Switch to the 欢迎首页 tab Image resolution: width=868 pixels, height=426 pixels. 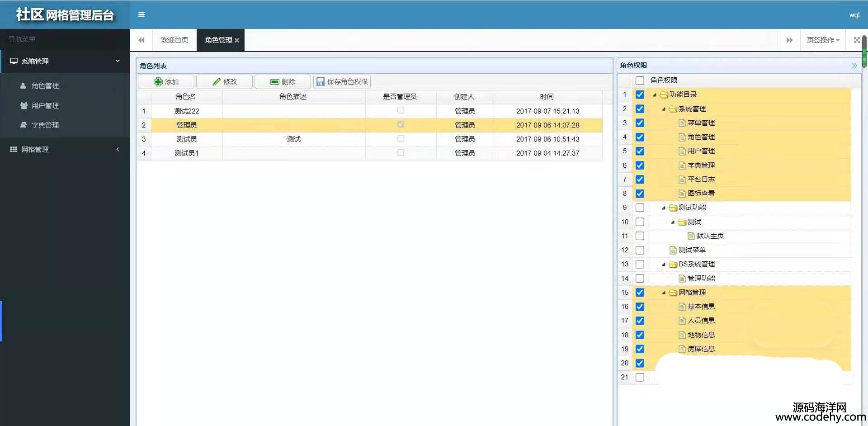pos(175,40)
